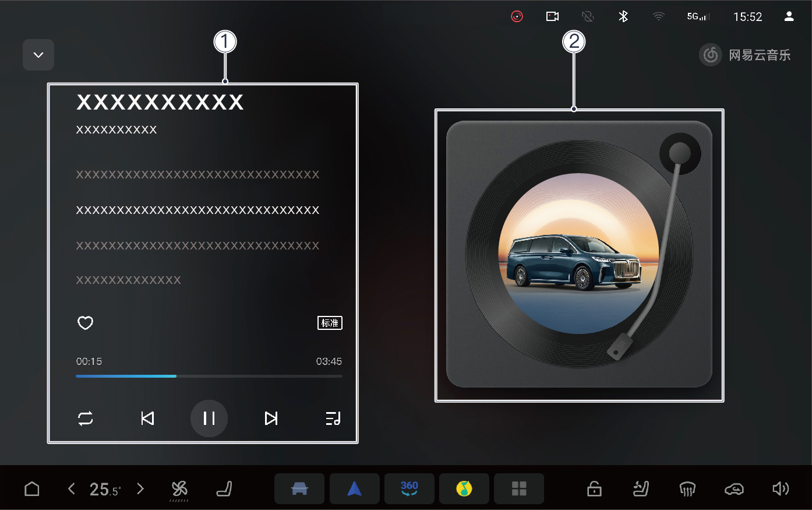Tap the total duration 03:45
Screen dimensions: 812x510
tap(329, 361)
